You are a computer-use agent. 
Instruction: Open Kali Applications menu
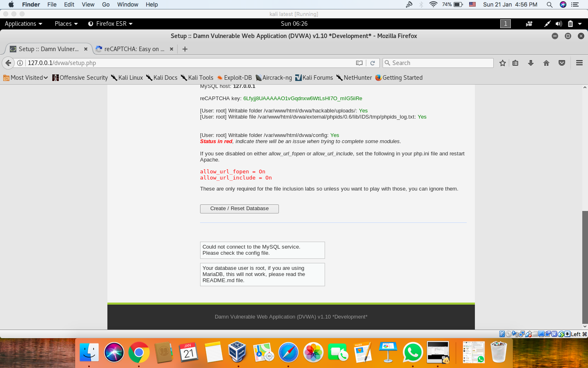(x=23, y=24)
